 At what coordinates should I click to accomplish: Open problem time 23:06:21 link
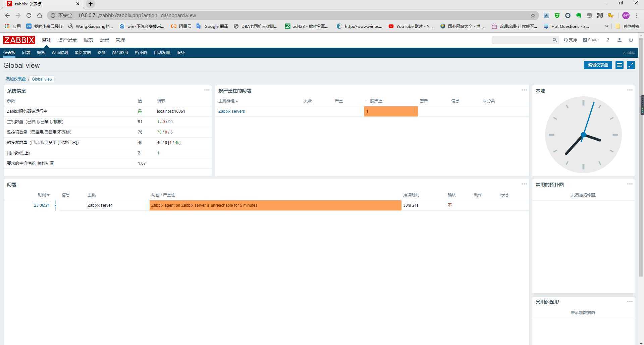click(42, 205)
